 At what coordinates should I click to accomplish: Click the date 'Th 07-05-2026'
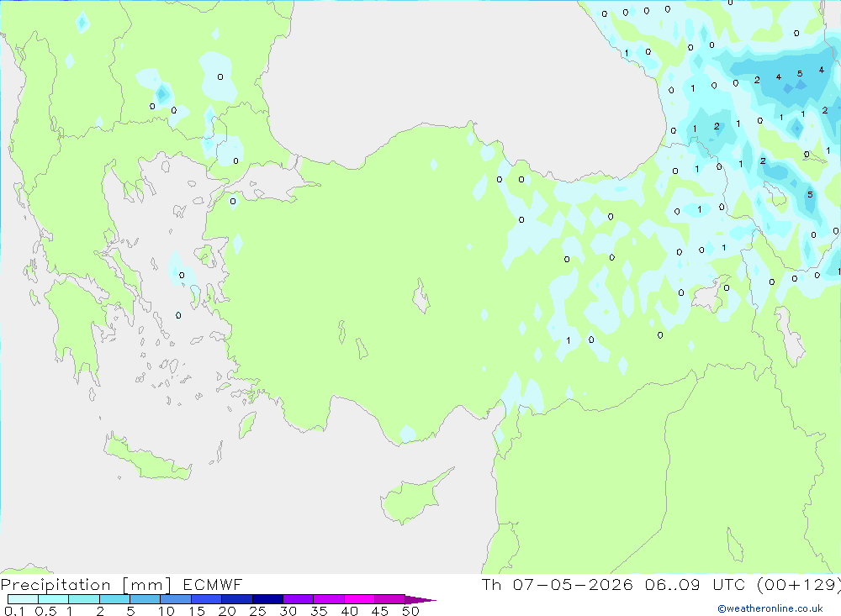[x=558, y=584]
